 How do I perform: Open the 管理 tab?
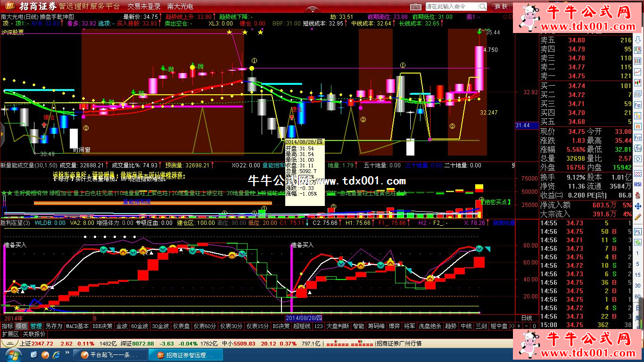(36, 326)
